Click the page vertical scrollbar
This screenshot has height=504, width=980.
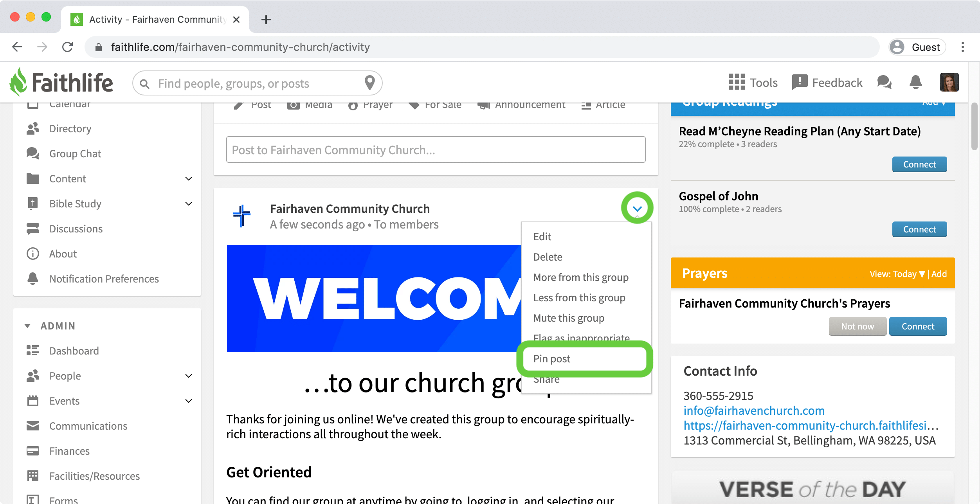[x=974, y=127]
